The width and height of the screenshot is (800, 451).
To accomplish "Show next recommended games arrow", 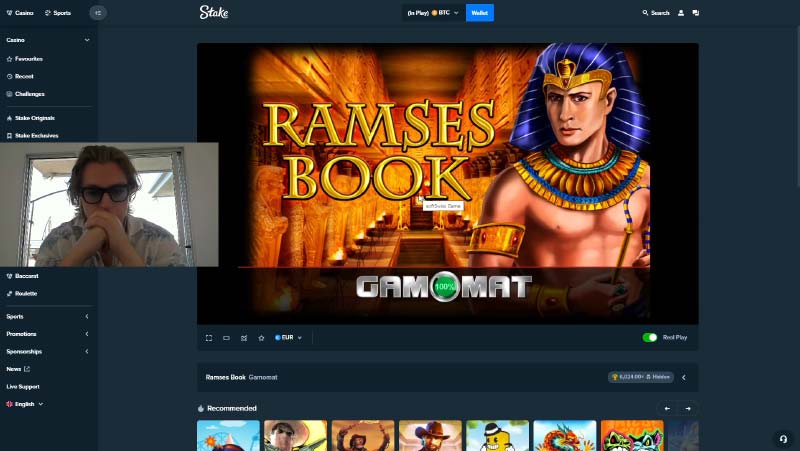I will coord(688,409).
